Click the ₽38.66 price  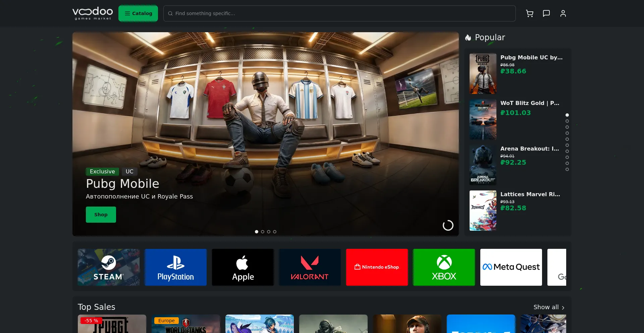(513, 71)
